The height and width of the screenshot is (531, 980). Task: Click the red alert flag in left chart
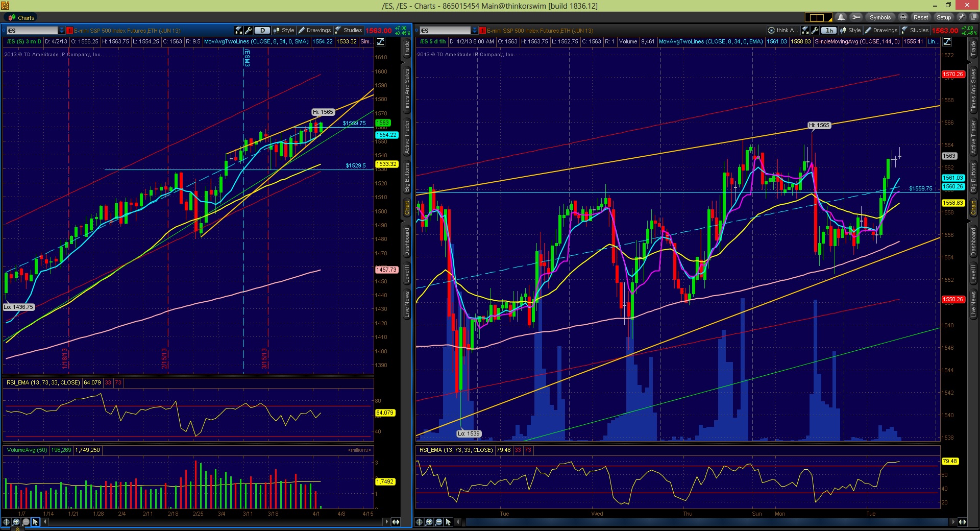pyautogui.click(x=70, y=31)
